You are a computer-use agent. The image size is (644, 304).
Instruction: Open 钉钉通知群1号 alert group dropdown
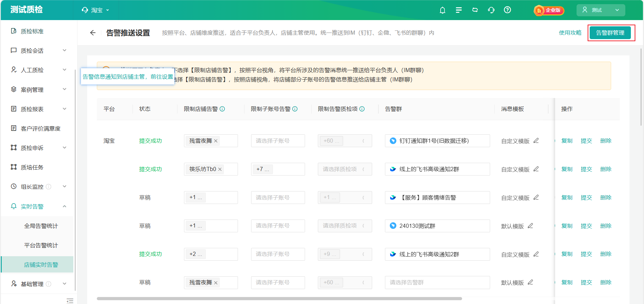pos(437,141)
